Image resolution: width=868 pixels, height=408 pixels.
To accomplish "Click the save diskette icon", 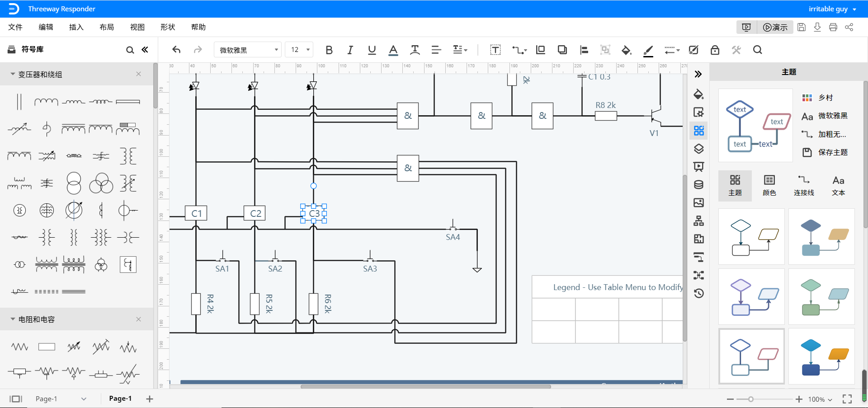I will pyautogui.click(x=802, y=27).
